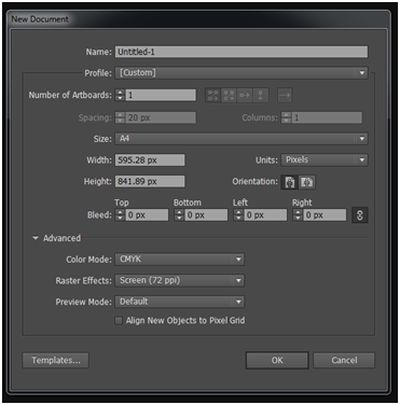Click the Advanced section label
Screen dimensions: 400x405
coord(62,238)
